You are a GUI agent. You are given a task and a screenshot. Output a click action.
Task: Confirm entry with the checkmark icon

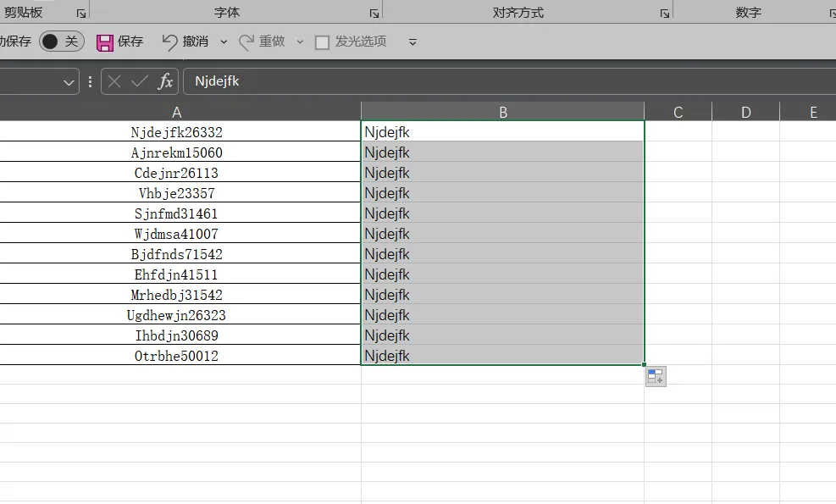point(139,81)
